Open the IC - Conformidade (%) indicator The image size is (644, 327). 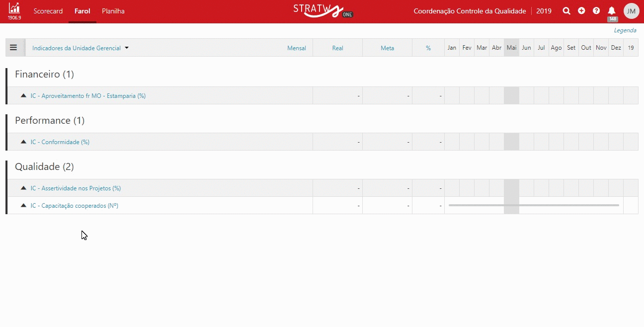pyautogui.click(x=60, y=142)
